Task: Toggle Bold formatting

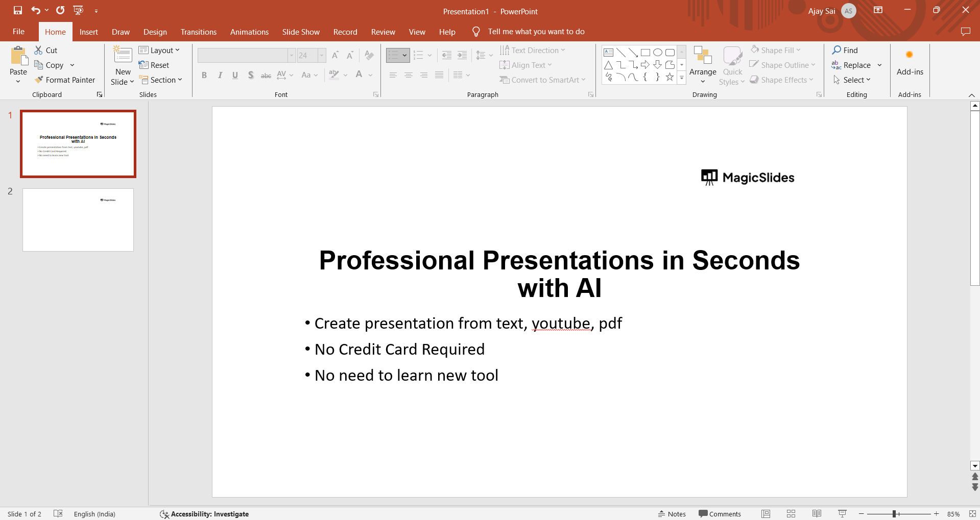Action: [x=204, y=76]
